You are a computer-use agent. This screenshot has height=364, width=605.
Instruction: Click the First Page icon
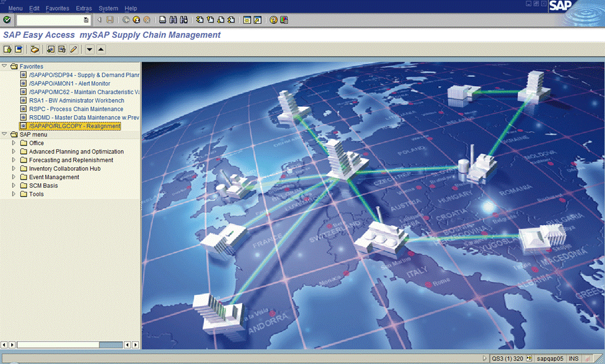(x=200, y=19)
